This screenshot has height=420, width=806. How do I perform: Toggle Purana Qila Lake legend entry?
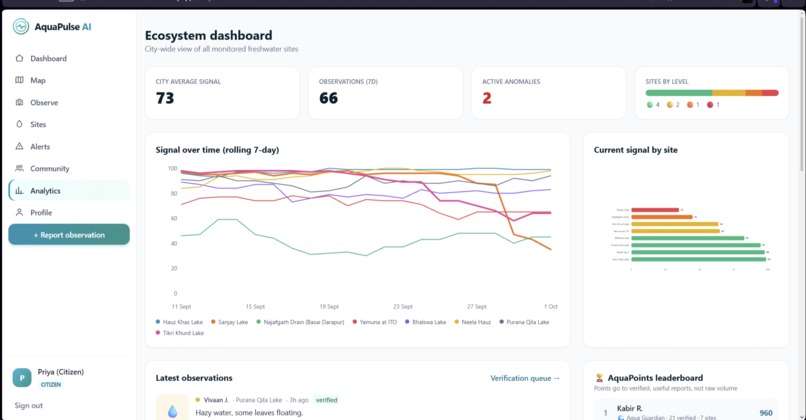524,322
